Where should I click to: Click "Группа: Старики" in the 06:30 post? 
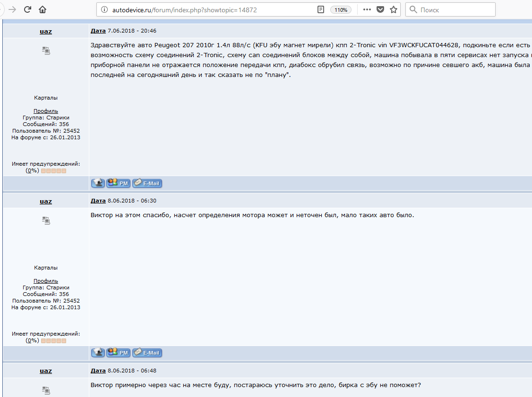pos(46,287)
